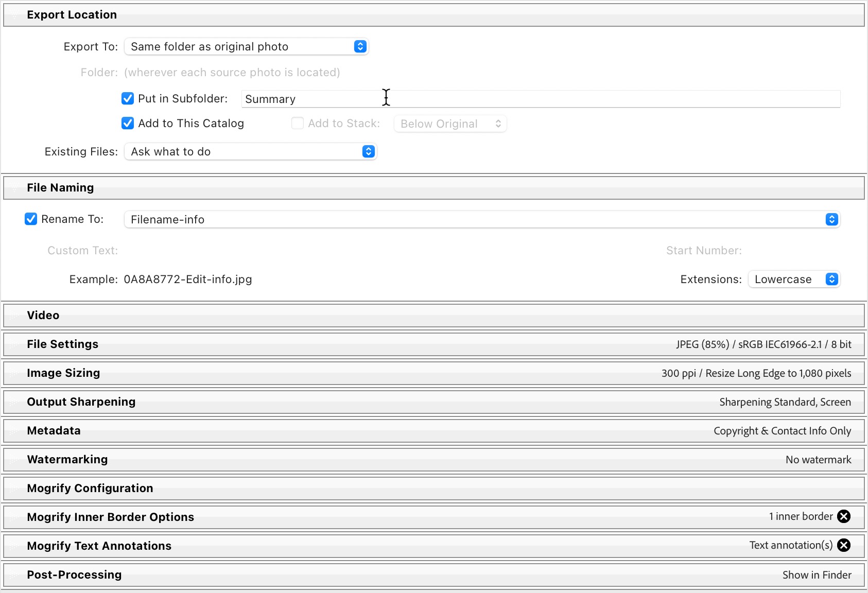Disable the Rename To checkbox

(x=31, y=219)
